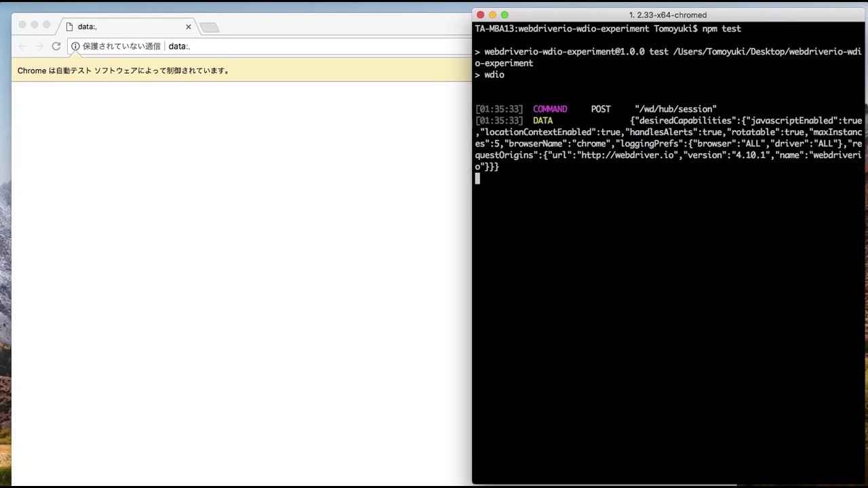This screenshot has height=488, width=868.
Task: Reload the Chrome page
Action: (x=56, y=46)
